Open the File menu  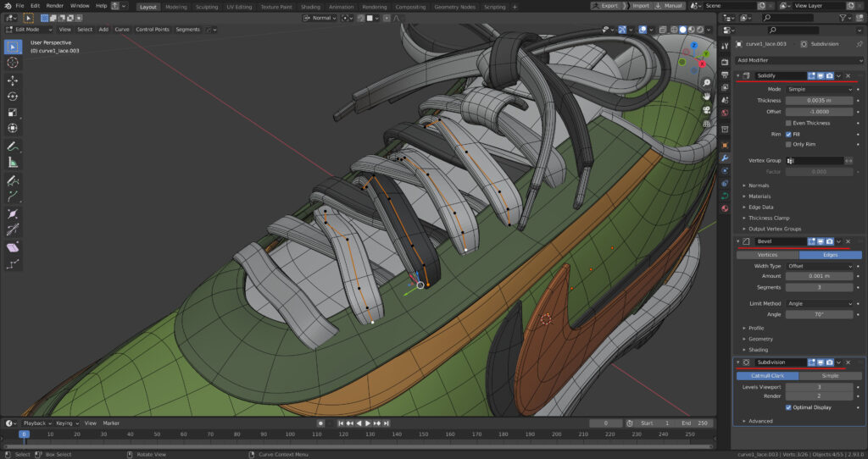(x=19, y=6)
